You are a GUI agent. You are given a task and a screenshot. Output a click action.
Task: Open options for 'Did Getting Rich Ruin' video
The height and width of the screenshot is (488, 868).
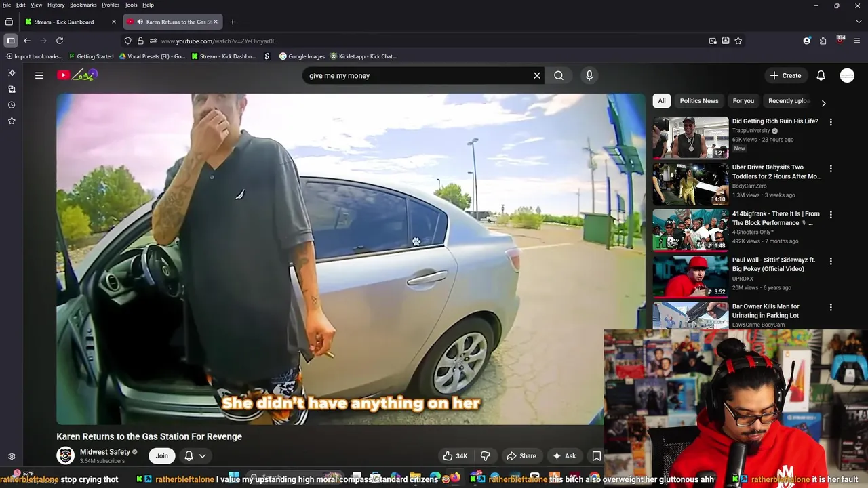831,122
